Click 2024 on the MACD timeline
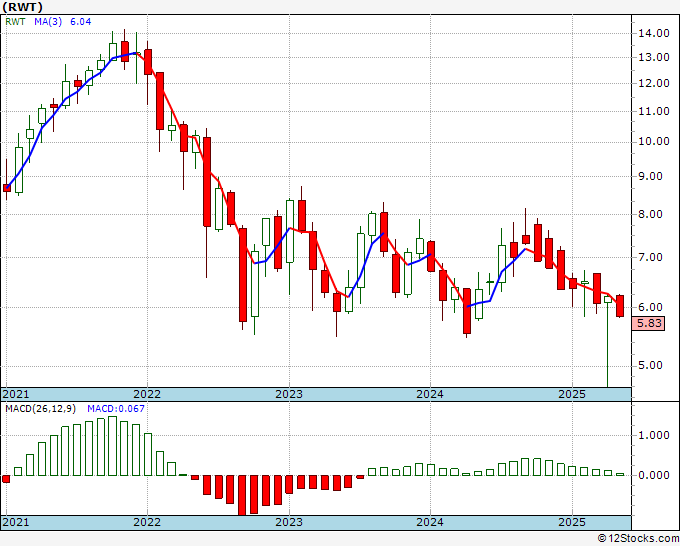The width and height of the screenshot is (680, 546). pyautogui.click(x=430, y=522)
